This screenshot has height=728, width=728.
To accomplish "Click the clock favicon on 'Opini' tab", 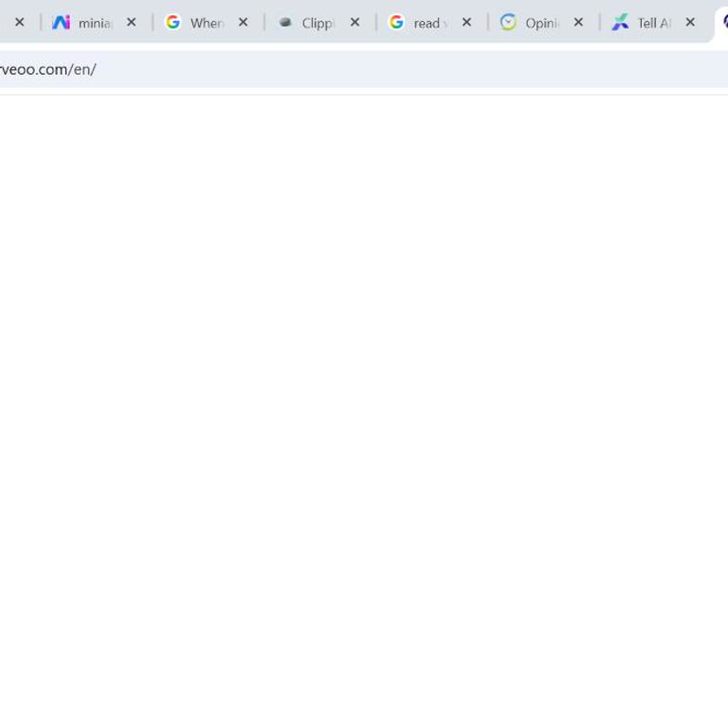I will (x=508, y=22).
